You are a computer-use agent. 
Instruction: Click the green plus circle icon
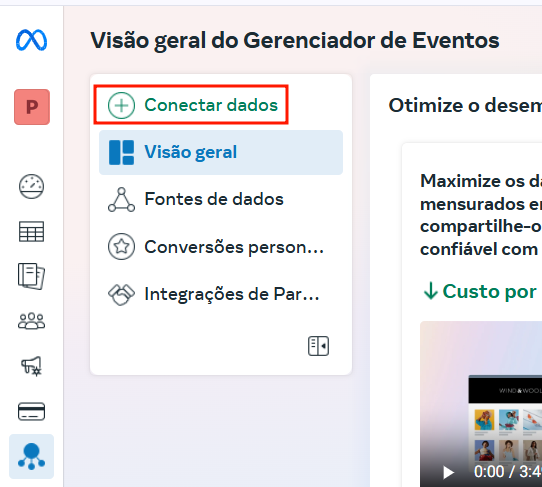[121, 105]
